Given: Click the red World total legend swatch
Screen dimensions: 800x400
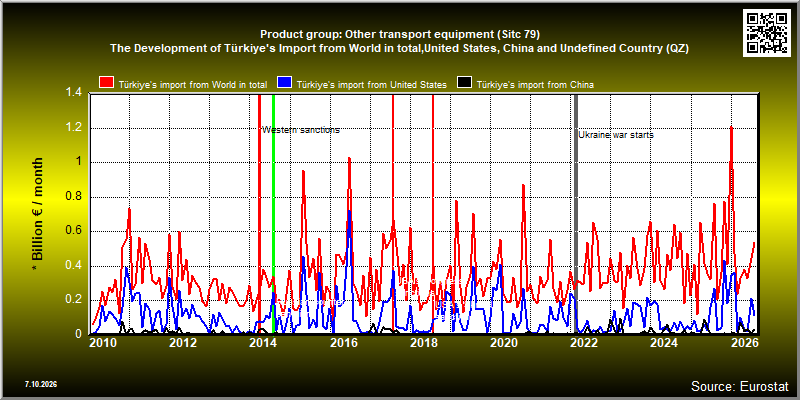Looking at the screenshot, I should (106, 83).
